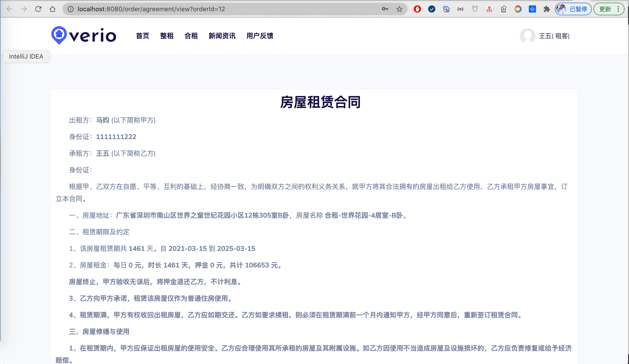Click the orange sitemap tree extension
The image size is (629, 364).
(x=489, y=9)
